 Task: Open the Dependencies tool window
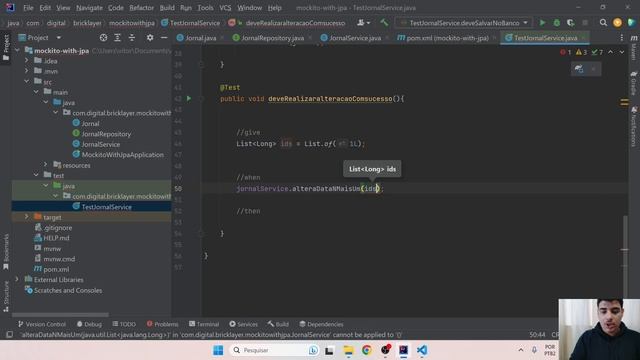[321, 324]
